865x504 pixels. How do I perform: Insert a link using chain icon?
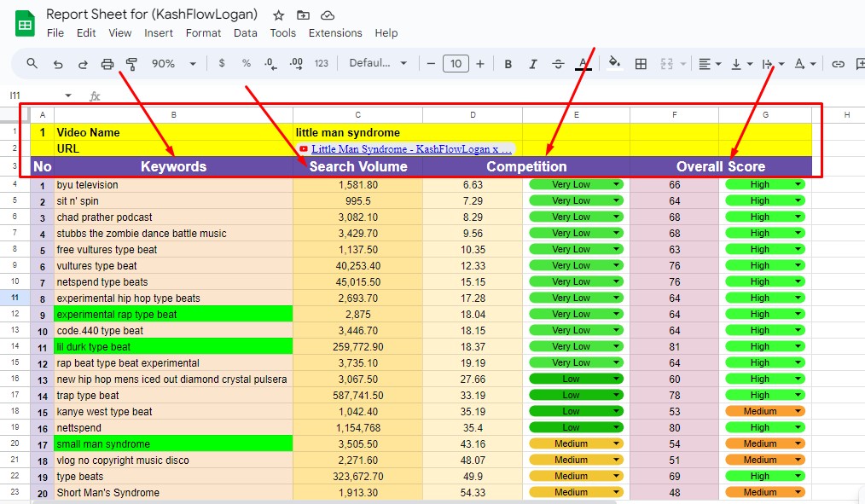tap(838, 64)
